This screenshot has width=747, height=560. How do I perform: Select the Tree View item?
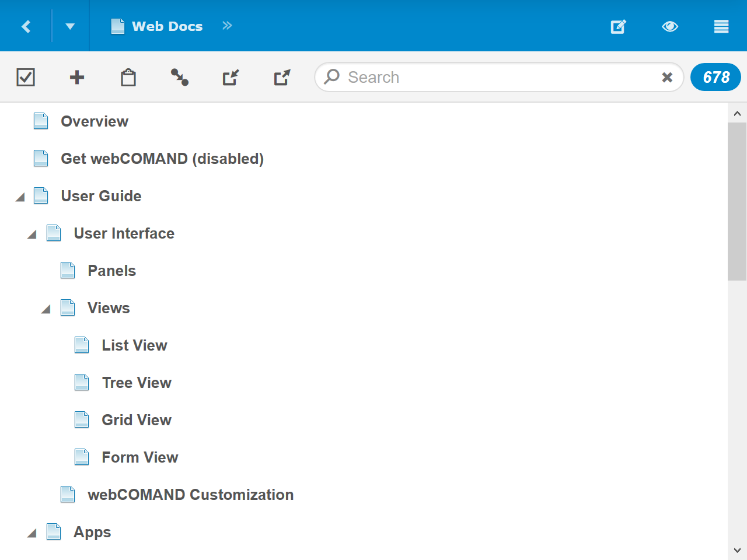(x=137, y=383)
